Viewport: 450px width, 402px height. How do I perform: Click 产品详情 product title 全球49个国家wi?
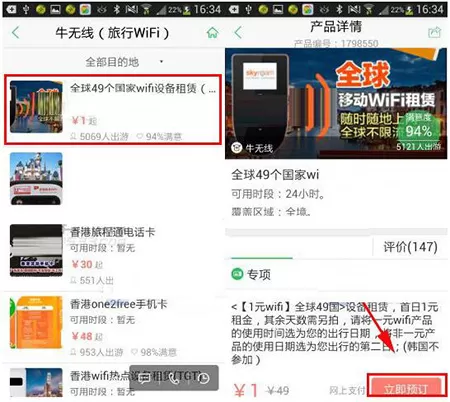[x=275, y=174]
